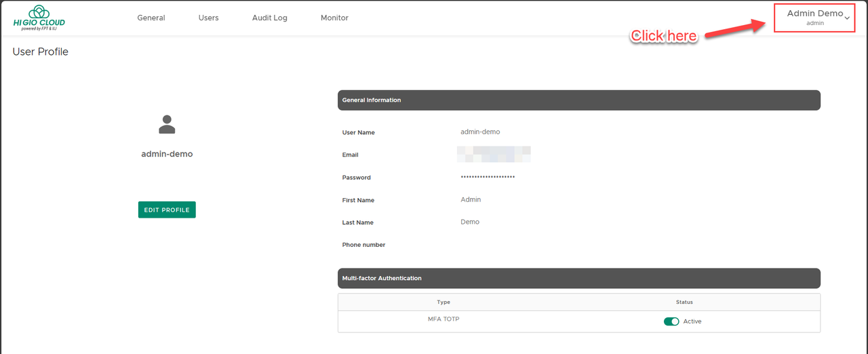Screen dimensions: 868x354
Task: Select the masked Password value
Action: [488, 178]
